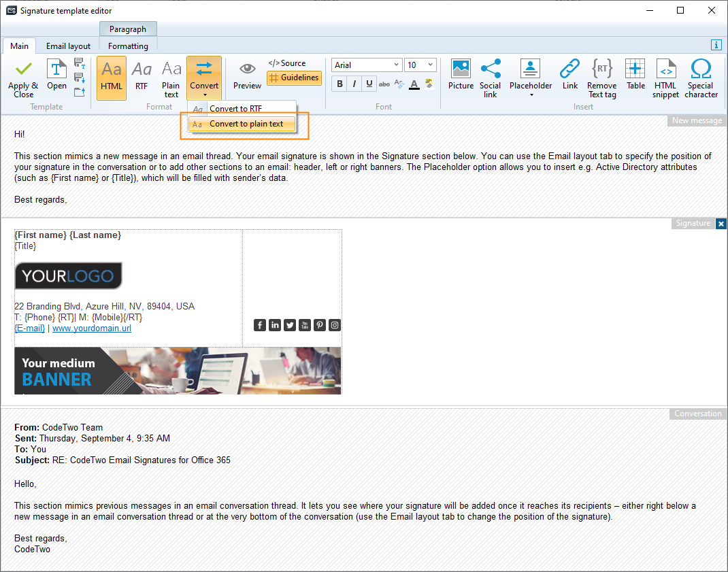Screen dimensions: 728x572
Task: Click the Apply & Close button
Action: point(22,78)
